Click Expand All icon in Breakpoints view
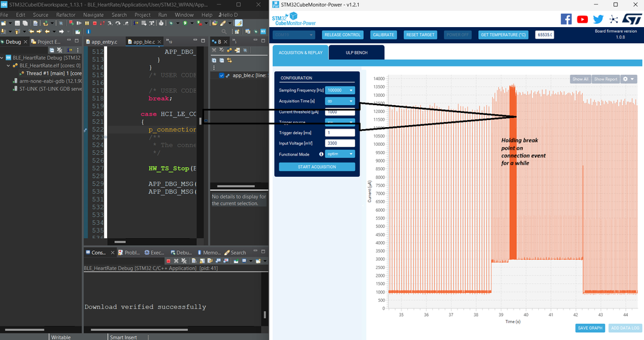This screenshot has height=340, width=644. [x=214, y=61]
